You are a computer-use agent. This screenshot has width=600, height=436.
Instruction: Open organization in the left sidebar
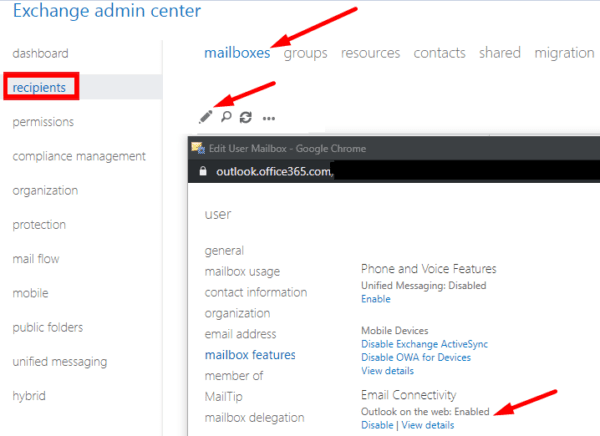pos(45,190)
